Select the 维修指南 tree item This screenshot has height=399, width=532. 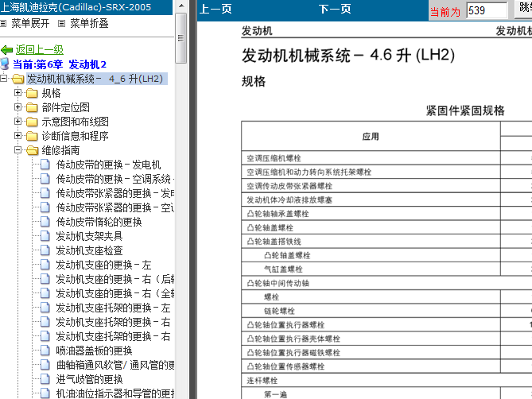60,150
